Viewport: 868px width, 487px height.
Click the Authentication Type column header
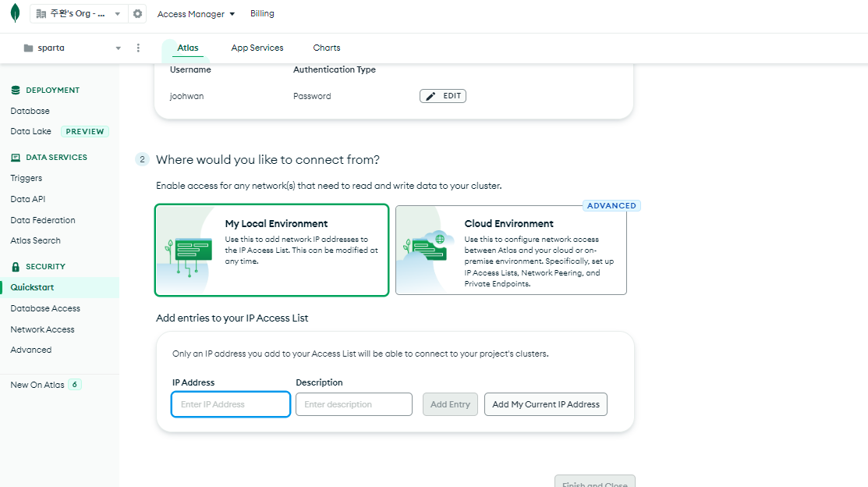tap(335, 69)
